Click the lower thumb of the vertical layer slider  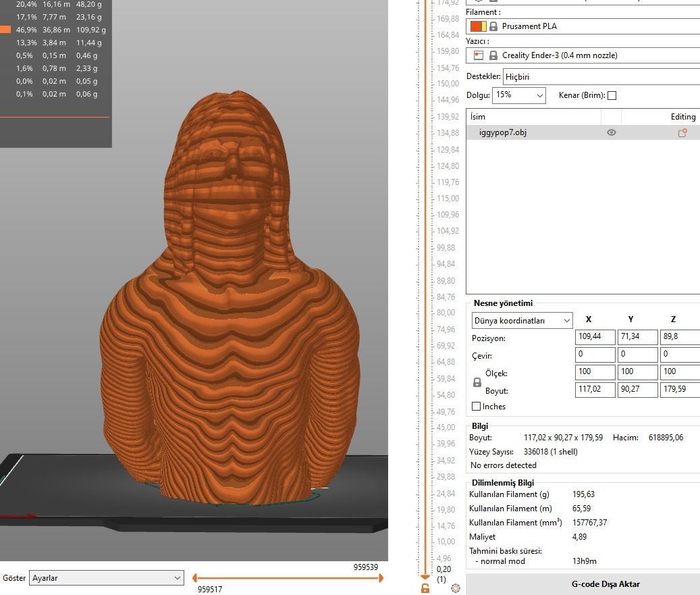pyautogui.click(x=425, y=577)
